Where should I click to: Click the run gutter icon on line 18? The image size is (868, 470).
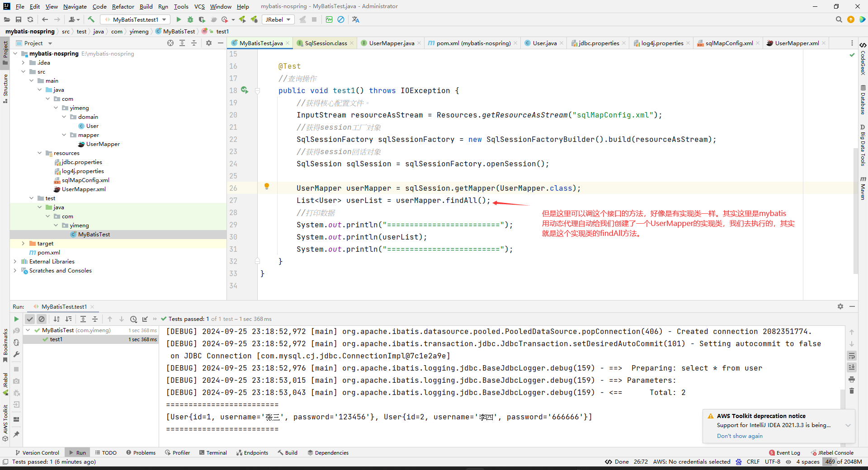[245, 90]
